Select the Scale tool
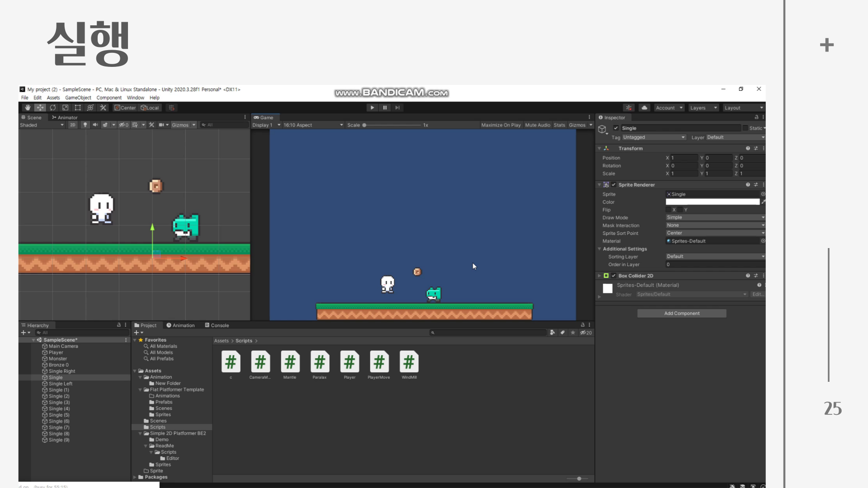 click(65, 108)
